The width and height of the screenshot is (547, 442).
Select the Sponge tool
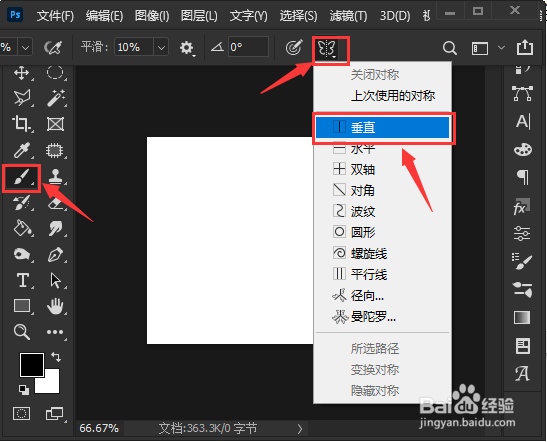(x=22, y=254)
